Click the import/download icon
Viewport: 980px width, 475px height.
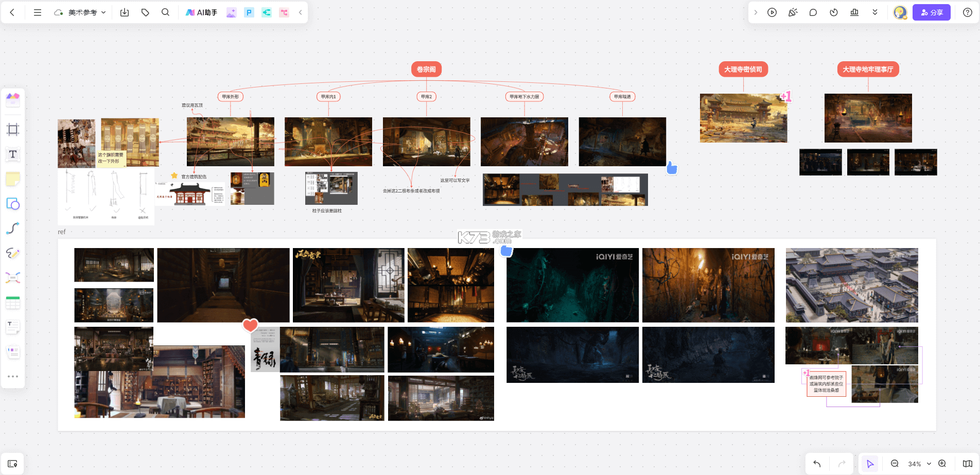pos(125,12)
